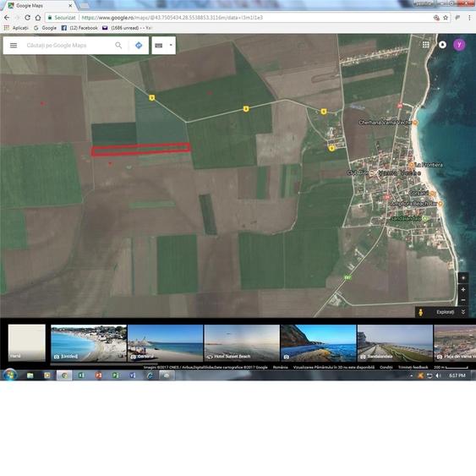Open the [Untitled] beach photo thumbnail
Screen dimensions: 476x476
coord(89,343)
